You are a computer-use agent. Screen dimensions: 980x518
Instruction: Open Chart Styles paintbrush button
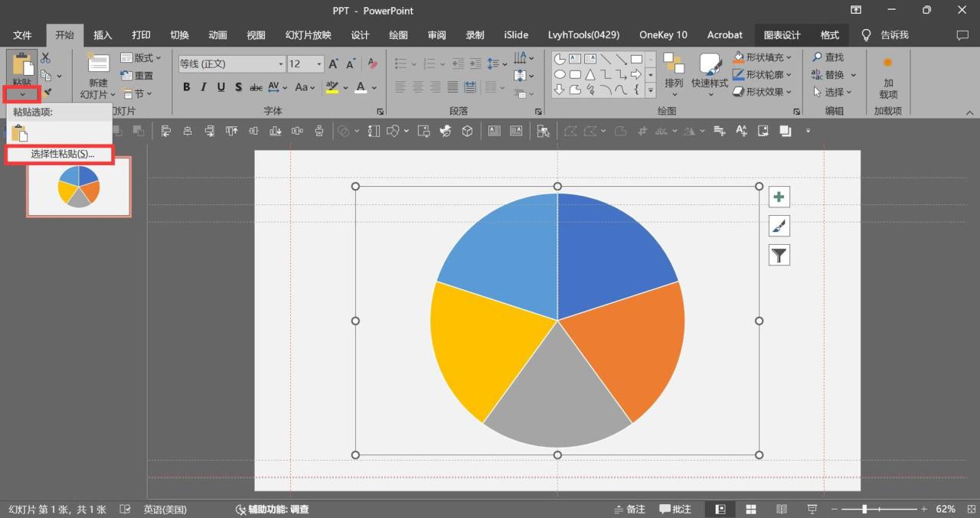779,226
